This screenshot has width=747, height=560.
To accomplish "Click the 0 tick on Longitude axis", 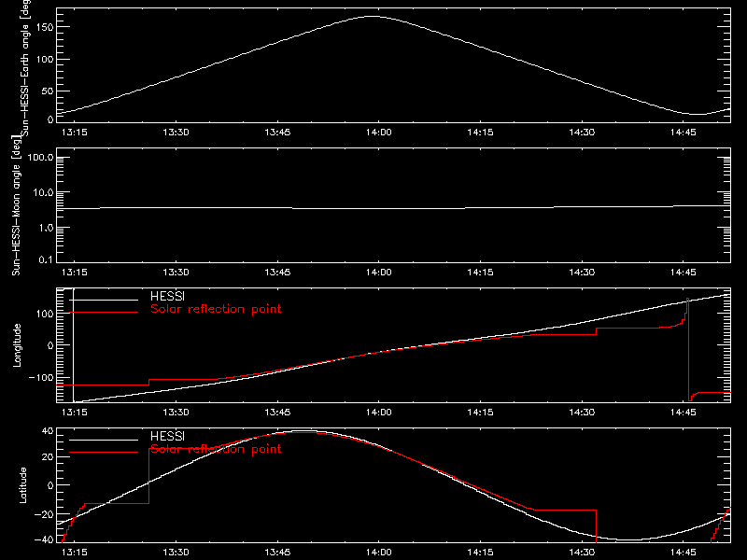I will [50, 345].
